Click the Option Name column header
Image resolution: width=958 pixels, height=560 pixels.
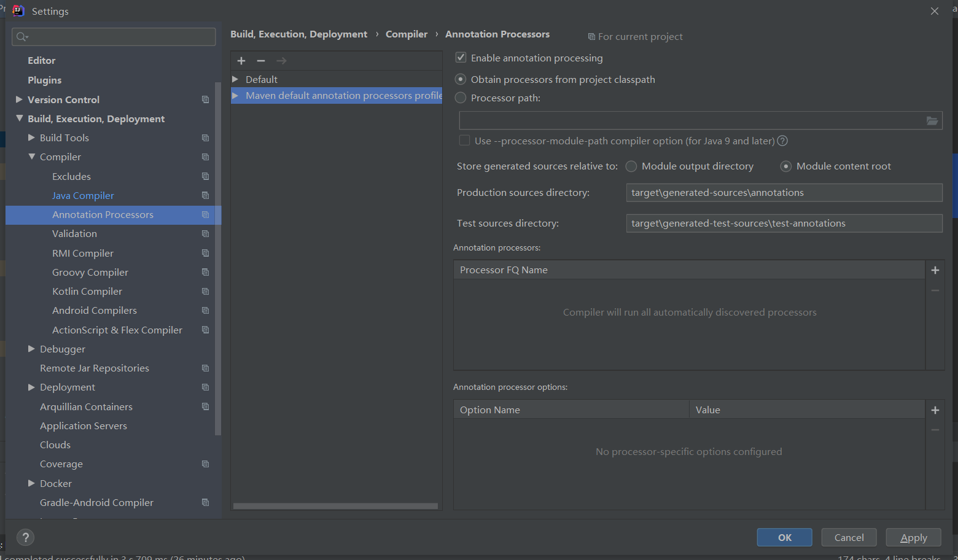(571, 410)
